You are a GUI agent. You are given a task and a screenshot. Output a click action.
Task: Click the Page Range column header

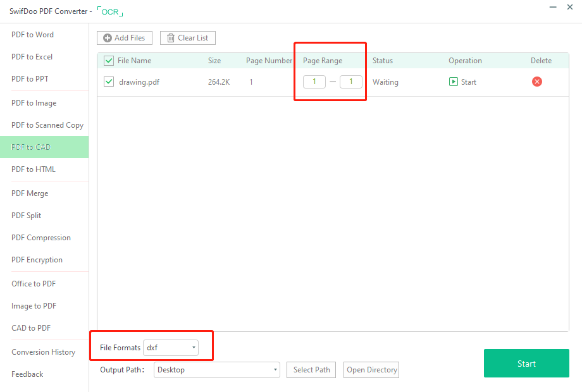point(323,61)
